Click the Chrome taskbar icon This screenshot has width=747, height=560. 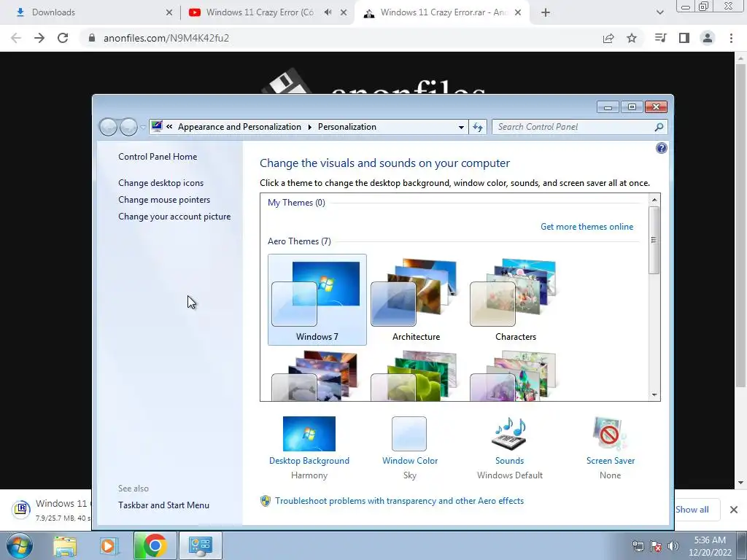pos(155,545)
